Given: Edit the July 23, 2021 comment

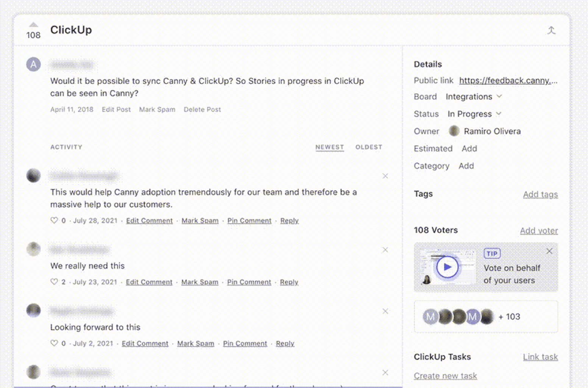Looking at the screenshot, I should tap(149, 282).
